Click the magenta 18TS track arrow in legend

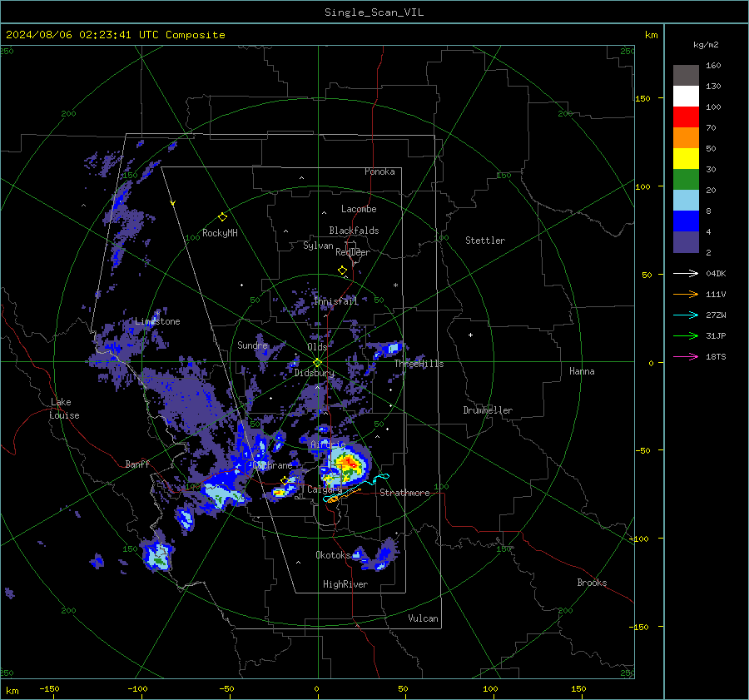point(686,356)
